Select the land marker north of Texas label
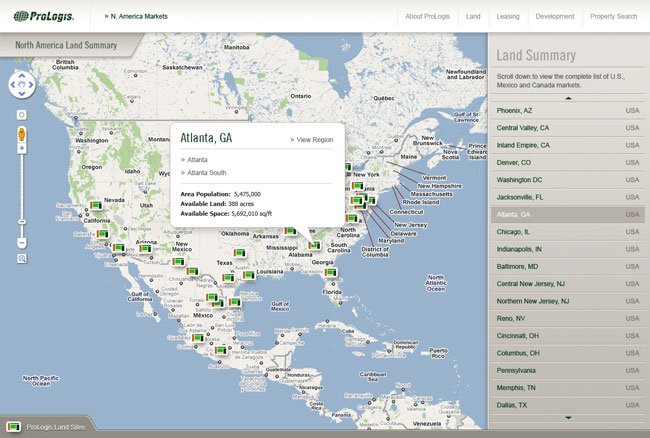This screenshot has height=438, width=650. (x=240, y=252)
